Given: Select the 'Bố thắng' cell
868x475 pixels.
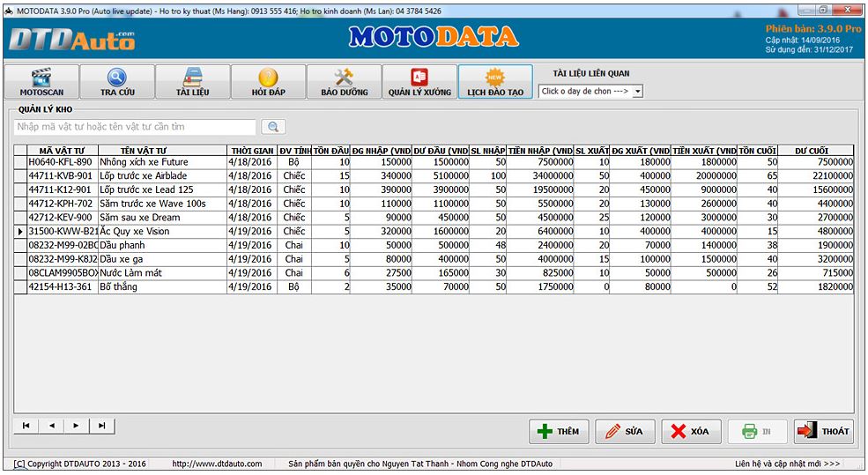Looking at the screenshot, I should [162, 286].
